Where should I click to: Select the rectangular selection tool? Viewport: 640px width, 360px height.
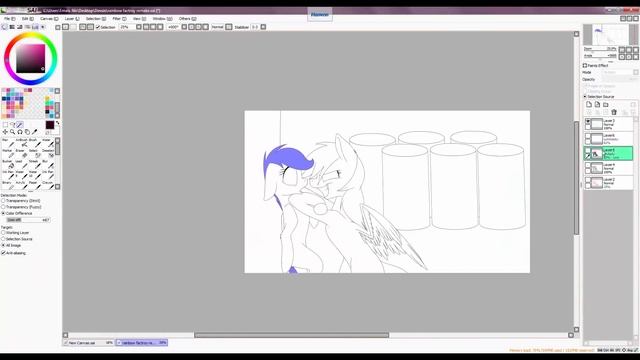[x=5, y=125]
